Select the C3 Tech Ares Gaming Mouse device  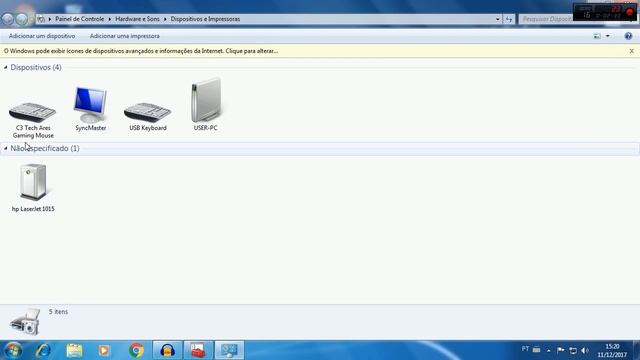(33, 120)
